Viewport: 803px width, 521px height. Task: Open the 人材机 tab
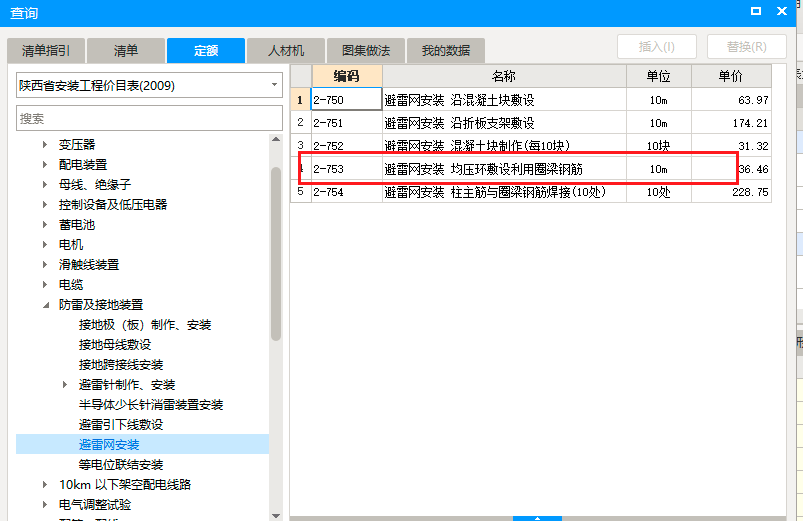[x=286, y=51]
